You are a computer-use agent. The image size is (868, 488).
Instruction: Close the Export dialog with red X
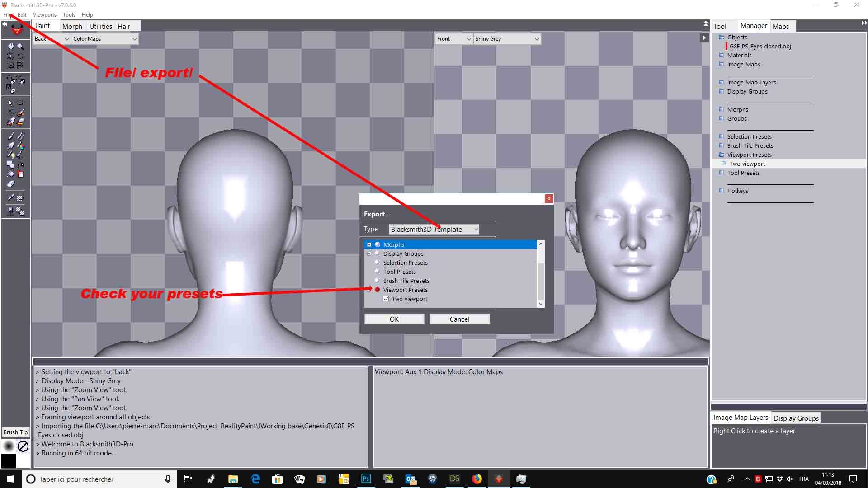coord(549,198)
